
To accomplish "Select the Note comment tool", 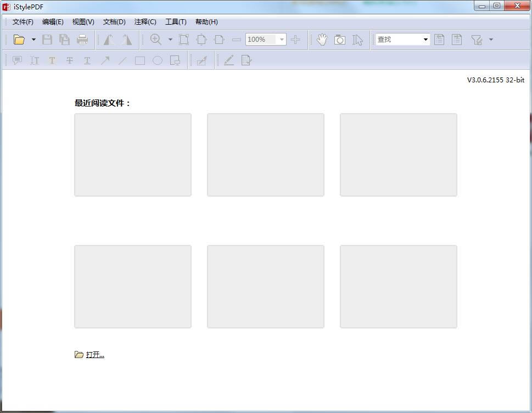I will point(17,60).
